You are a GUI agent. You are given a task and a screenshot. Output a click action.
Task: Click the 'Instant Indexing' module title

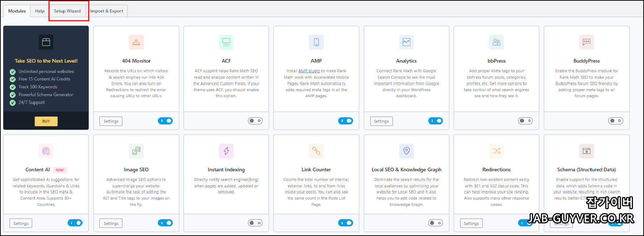pyautogui.click(x=226, y=169)
